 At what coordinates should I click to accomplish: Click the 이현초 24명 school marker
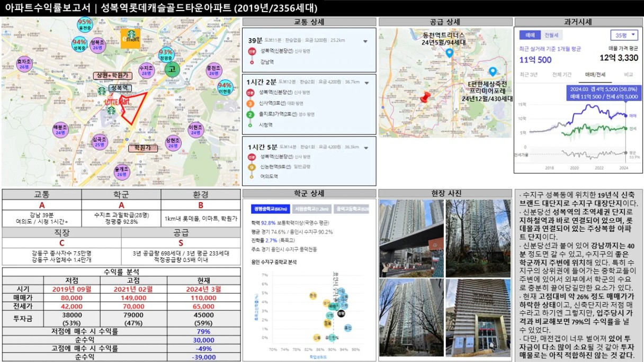[195, 130]
